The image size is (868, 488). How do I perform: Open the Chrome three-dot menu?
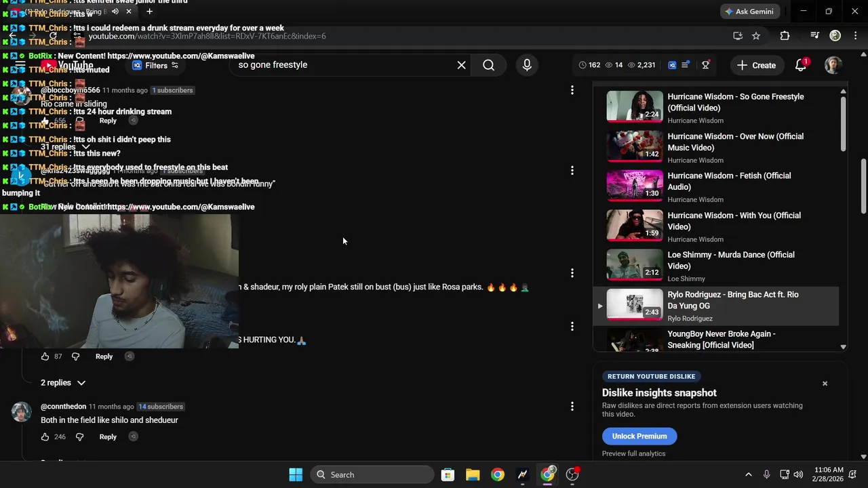(x=856, y=36)
